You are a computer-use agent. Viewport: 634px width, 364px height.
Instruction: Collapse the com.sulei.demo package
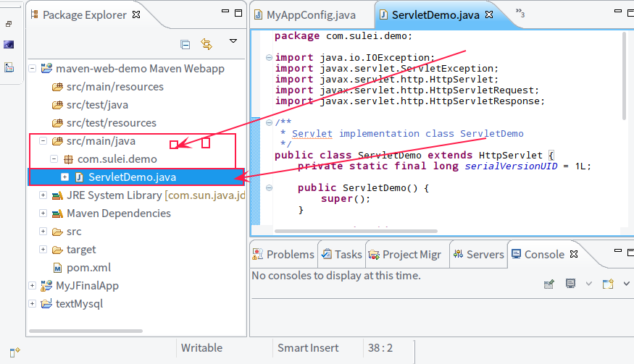point(54,159)
